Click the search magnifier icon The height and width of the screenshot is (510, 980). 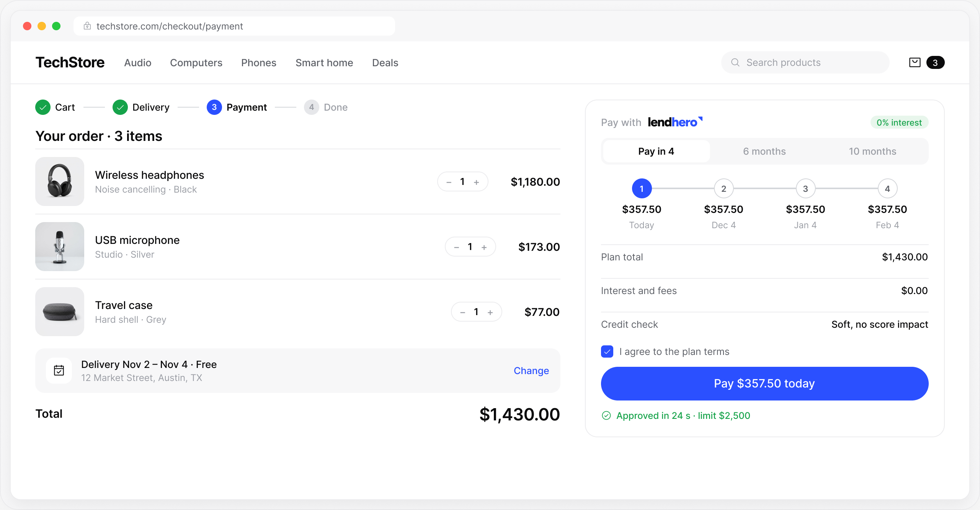click(735, 62)
